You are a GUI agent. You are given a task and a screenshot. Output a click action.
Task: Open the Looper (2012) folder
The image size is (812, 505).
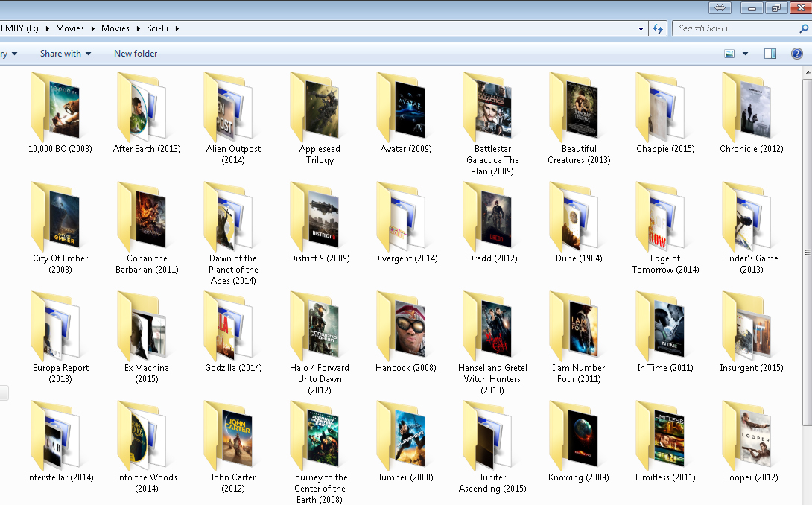pos(751,436)
